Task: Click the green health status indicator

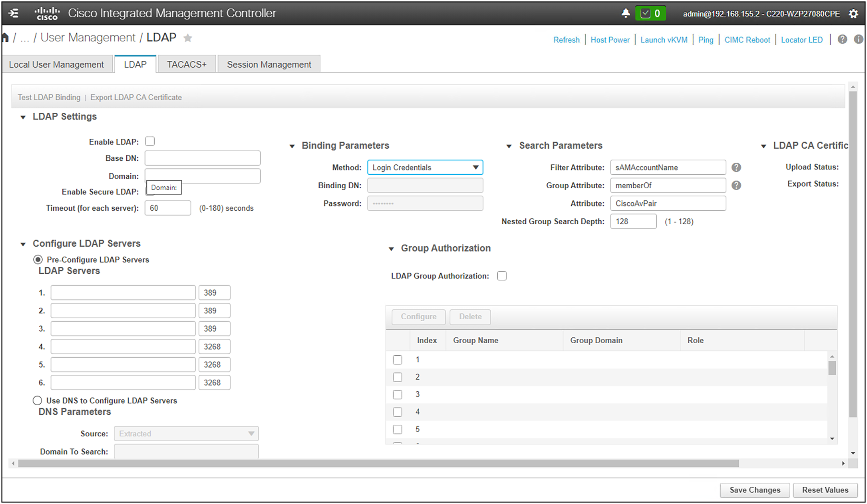Action: (650, 13)
